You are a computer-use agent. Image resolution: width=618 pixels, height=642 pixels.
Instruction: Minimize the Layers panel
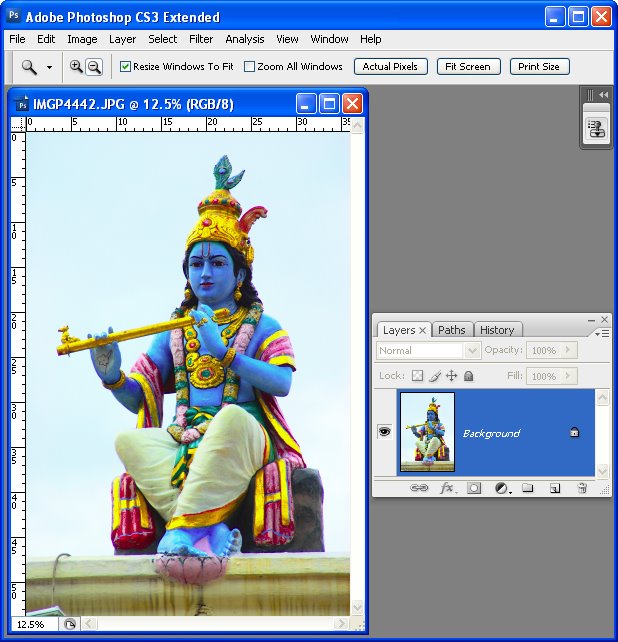[x=591, y=320]
